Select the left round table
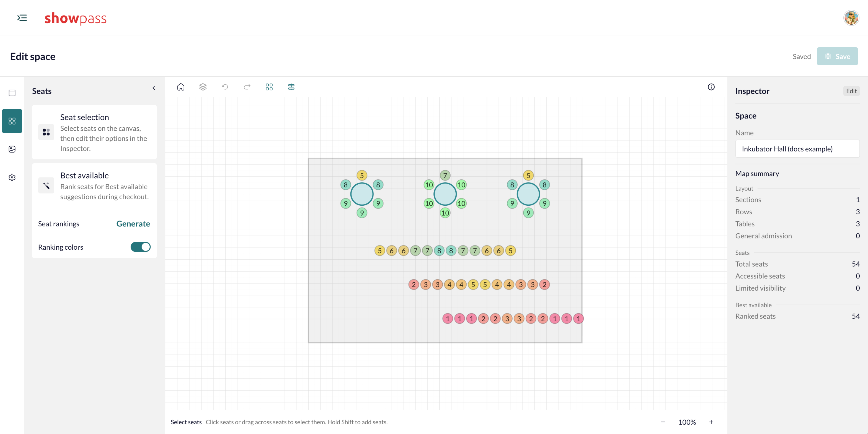Image resolution: width=868 pixels, height=434 pixels. (361, 194)
